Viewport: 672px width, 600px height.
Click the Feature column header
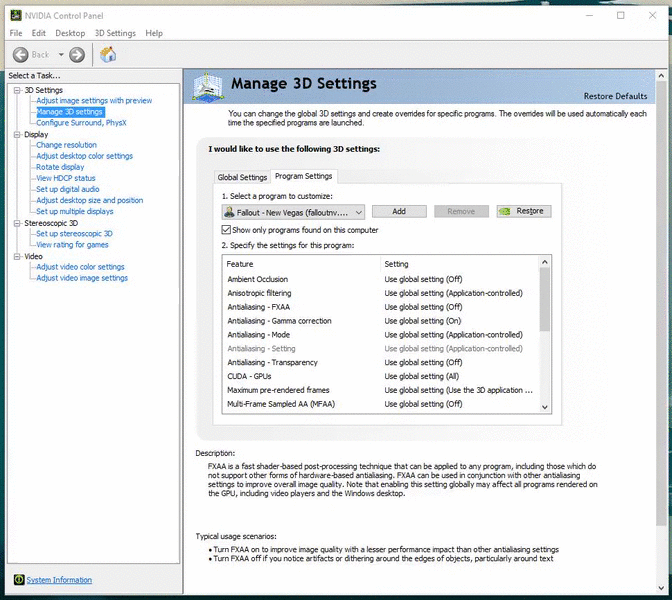click(301, 264)
